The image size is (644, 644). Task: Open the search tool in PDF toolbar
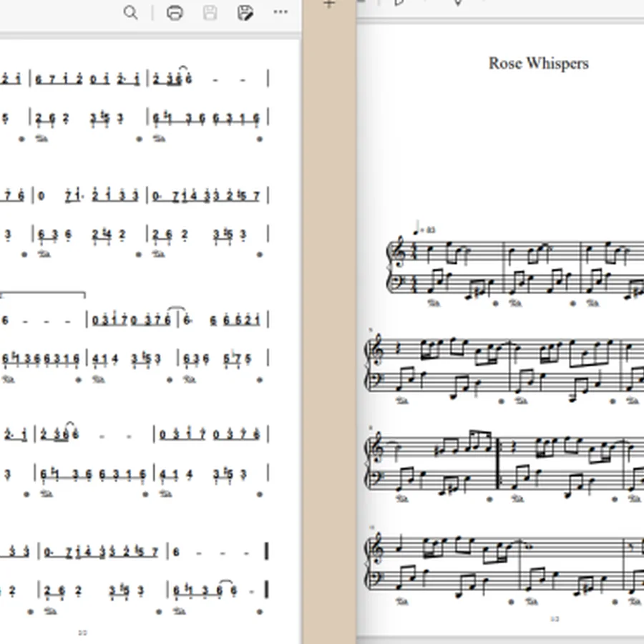[x=131, y=13]
